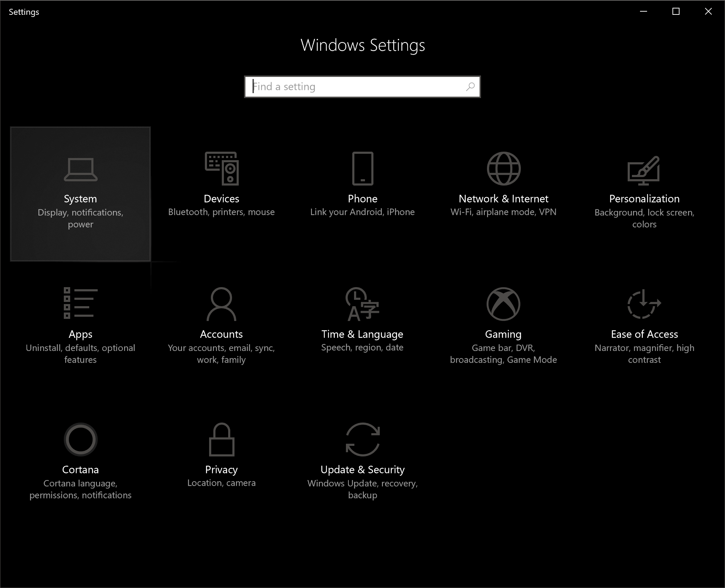Click 'Link your Android, iPhone' description

[362, 212]
